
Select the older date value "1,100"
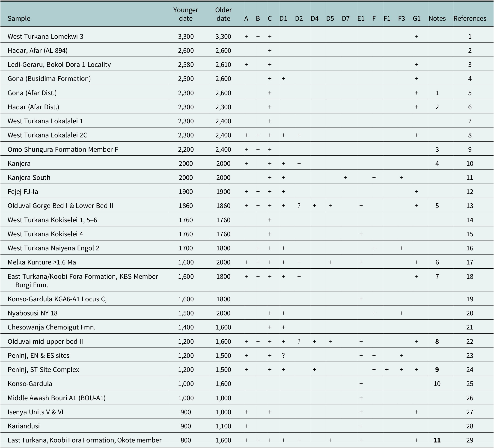(x=223, y=426)
